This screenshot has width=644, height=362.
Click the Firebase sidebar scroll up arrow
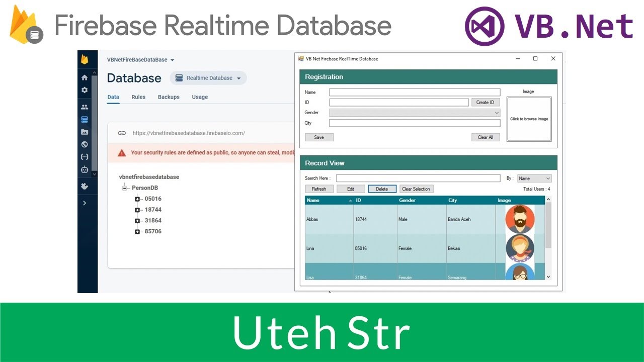94,72
